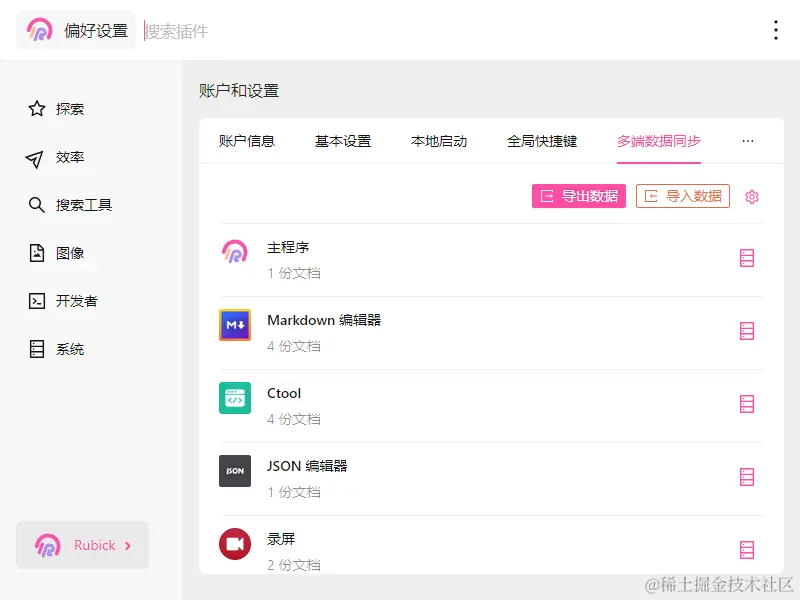This screenshot has height=600, width=800.
Task: Click the 主程序 Rubick icon
Action: 235,252
